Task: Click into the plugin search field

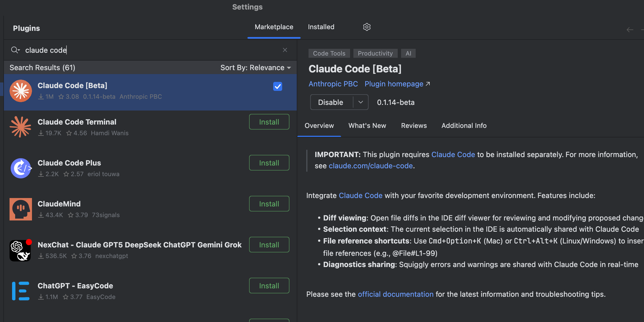Action: [x=151, y=50]
